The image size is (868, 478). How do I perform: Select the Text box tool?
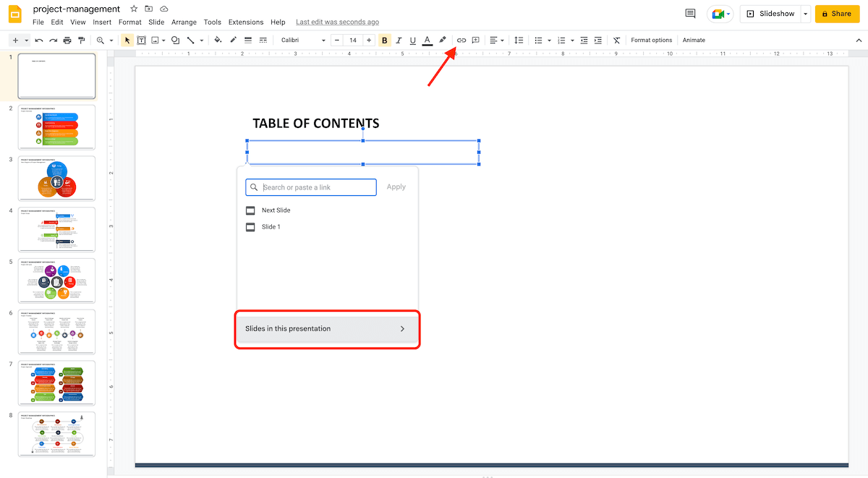pos(141,40)
